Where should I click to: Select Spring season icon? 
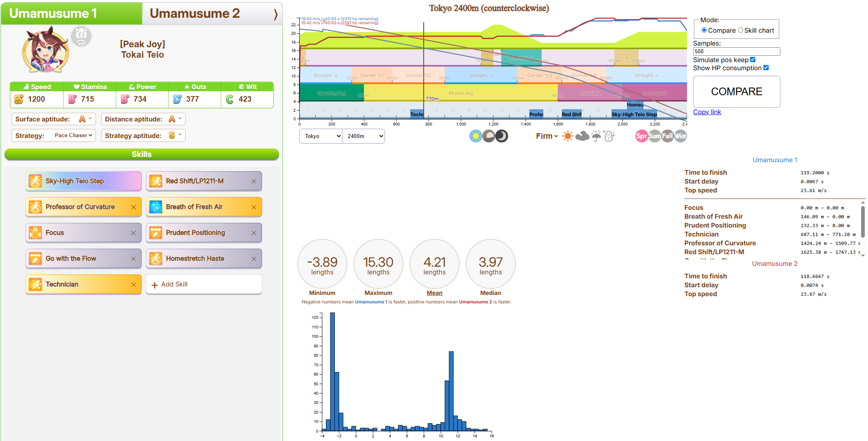point(641,136)
